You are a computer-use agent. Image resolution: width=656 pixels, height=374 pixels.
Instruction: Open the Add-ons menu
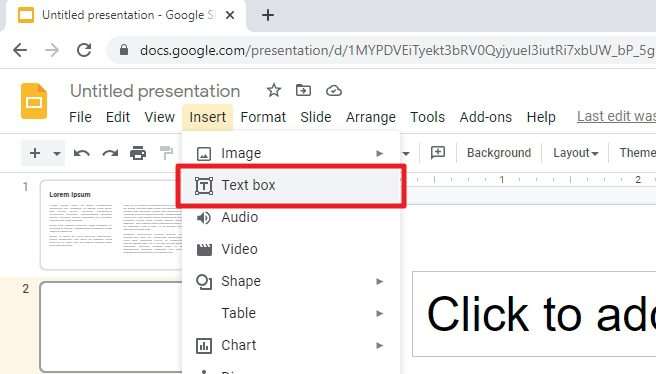[x=485, y=117]
